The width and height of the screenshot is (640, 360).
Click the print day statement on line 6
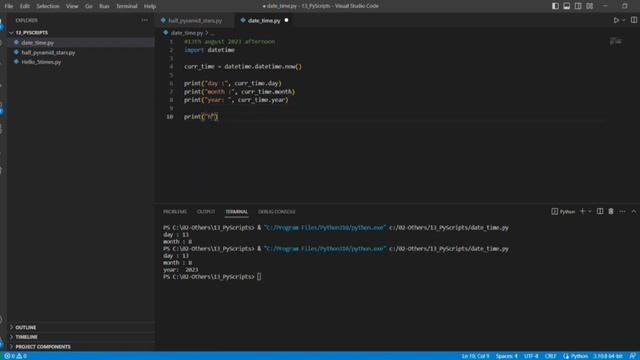tap(233, 83)
